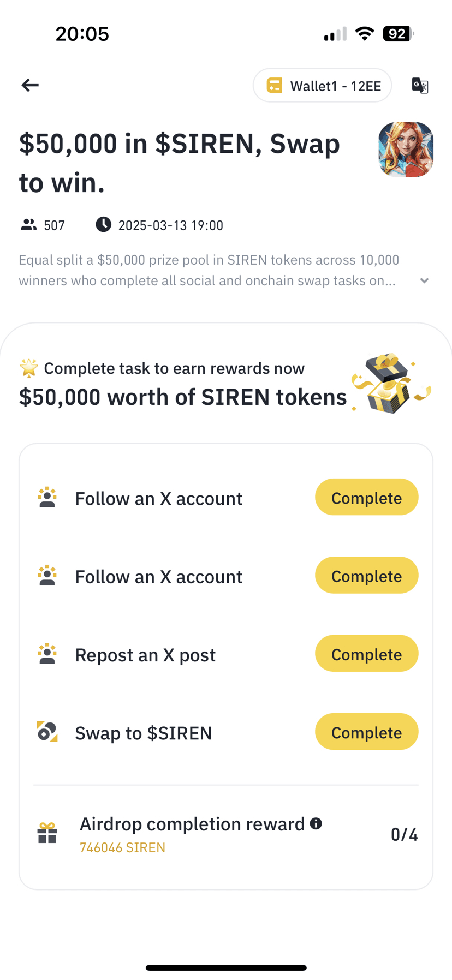Tap the back arrow icon

click(x=30, y=85)
